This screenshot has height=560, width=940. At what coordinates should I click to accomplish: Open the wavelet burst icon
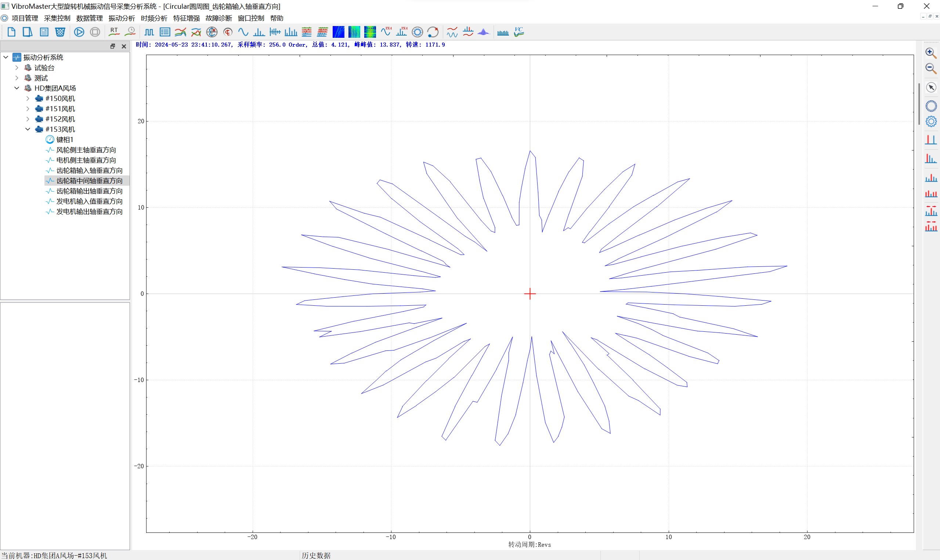[x=484, y=32]
